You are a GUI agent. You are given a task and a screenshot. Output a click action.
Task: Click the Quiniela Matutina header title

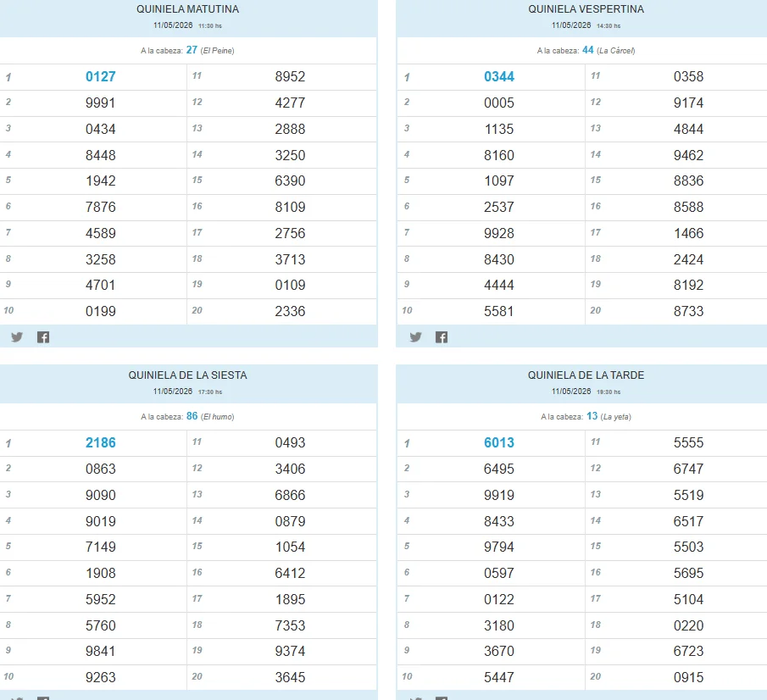pos(188,9)
